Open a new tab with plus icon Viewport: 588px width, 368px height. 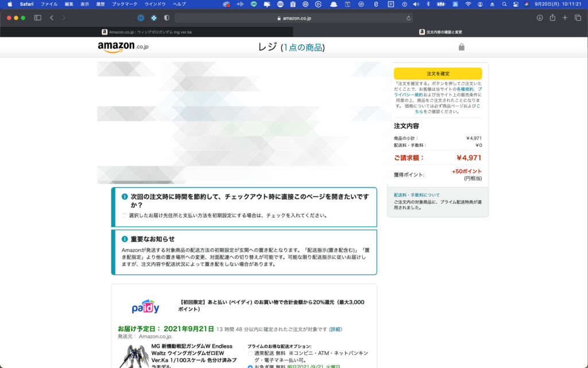(565, 18)
